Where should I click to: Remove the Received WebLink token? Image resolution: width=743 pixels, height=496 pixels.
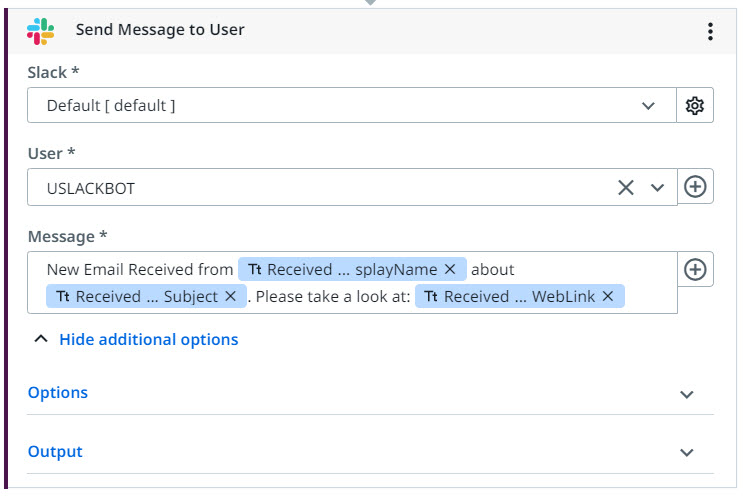[x=608, y=296]
